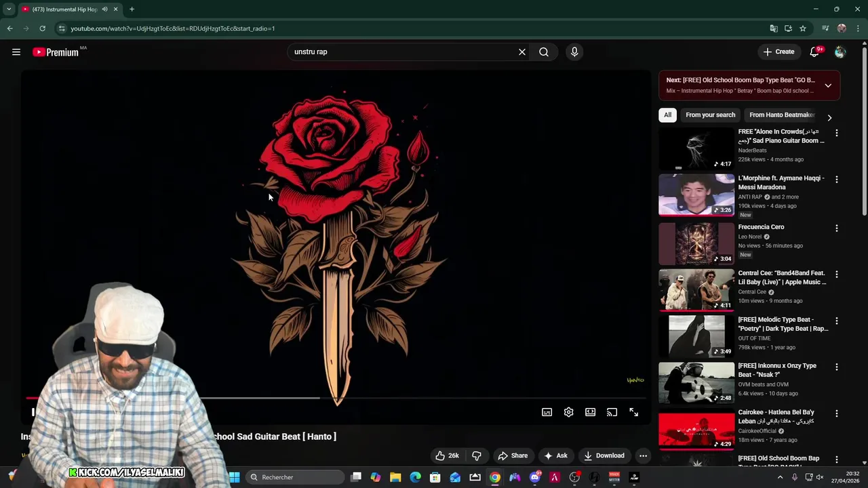This screenshot has height=488, width=868.
Task: Open options for Central Cee Band4Band video
Action: [x=837, y=274]
